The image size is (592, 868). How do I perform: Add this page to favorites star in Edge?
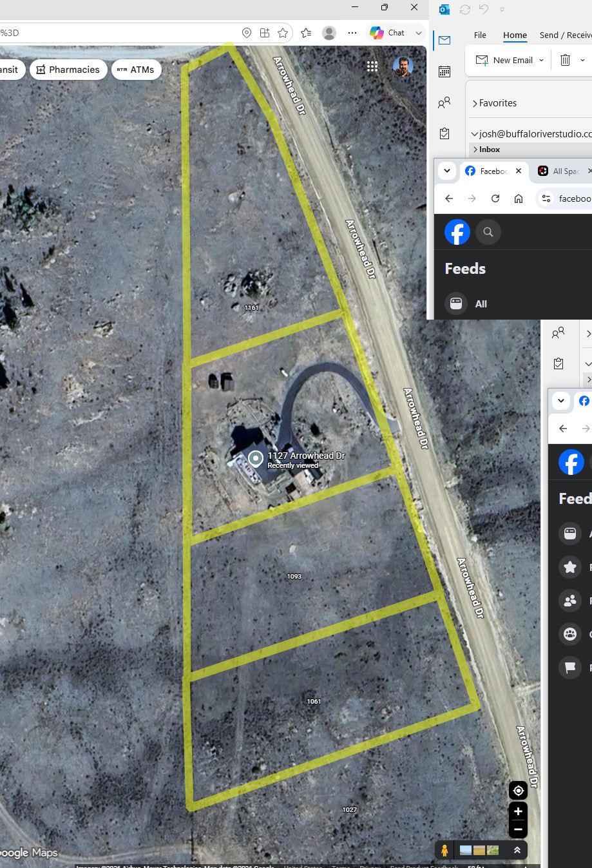[283, 33]
